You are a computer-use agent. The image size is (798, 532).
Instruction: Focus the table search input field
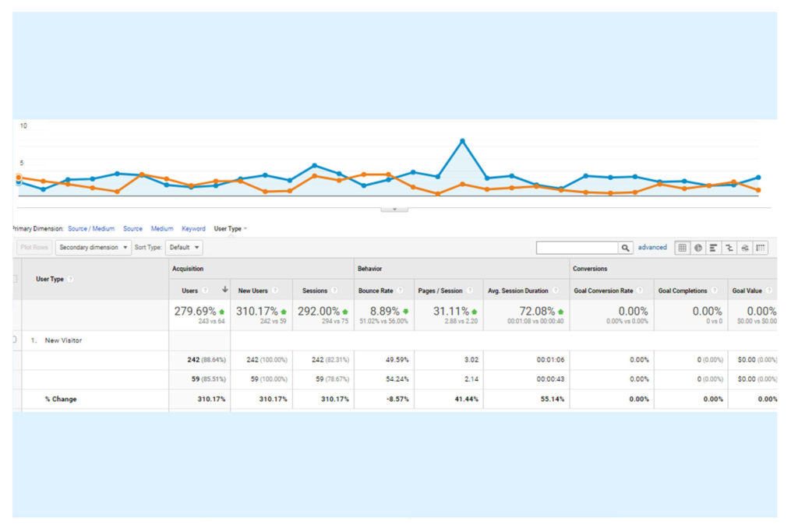click(577, 248)
